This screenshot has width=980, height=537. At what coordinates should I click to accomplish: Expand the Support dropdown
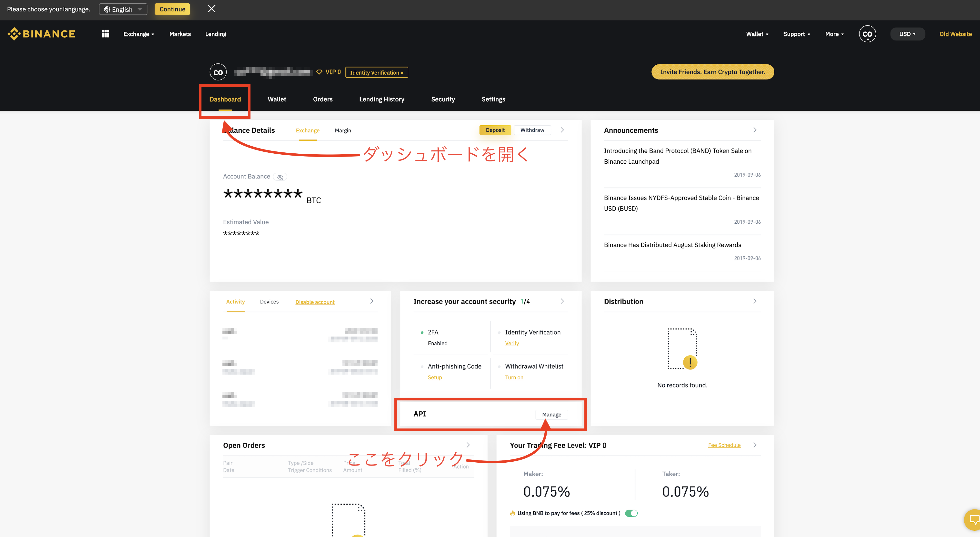tap(797, 34)
